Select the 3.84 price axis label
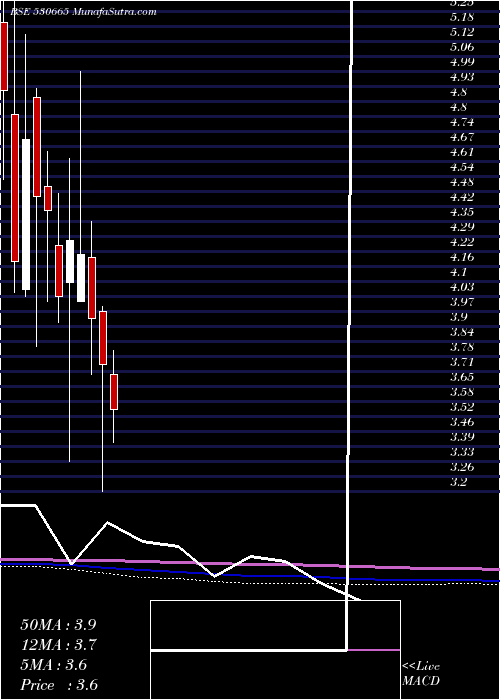The height and width of the screenshot is (700, 500). pyautogui.click(x=462, y=332)
